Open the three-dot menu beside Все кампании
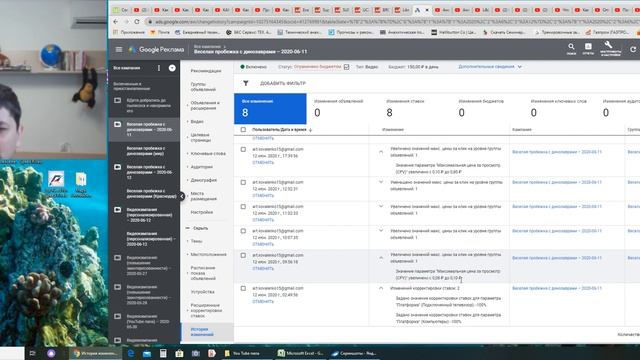This screenshot has width=640, height=360. click(x=159, y=68)
